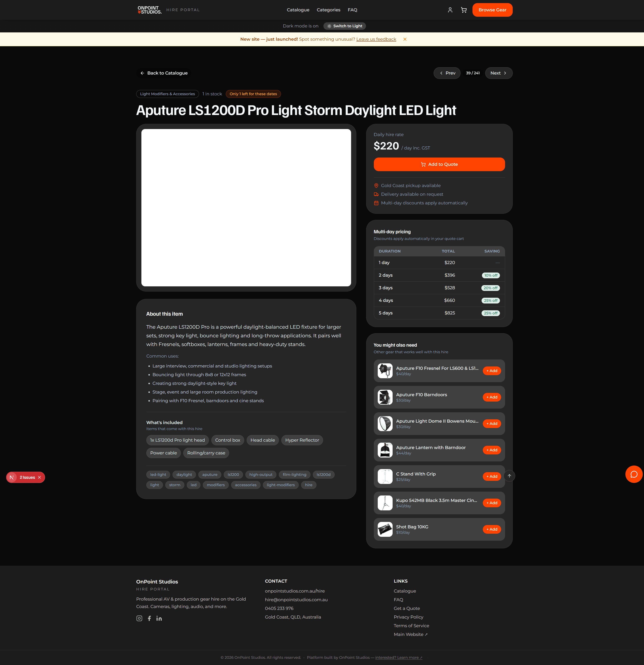644x665 pixels.
Task: Click the Browse Gear button
Action: [492, 10]
